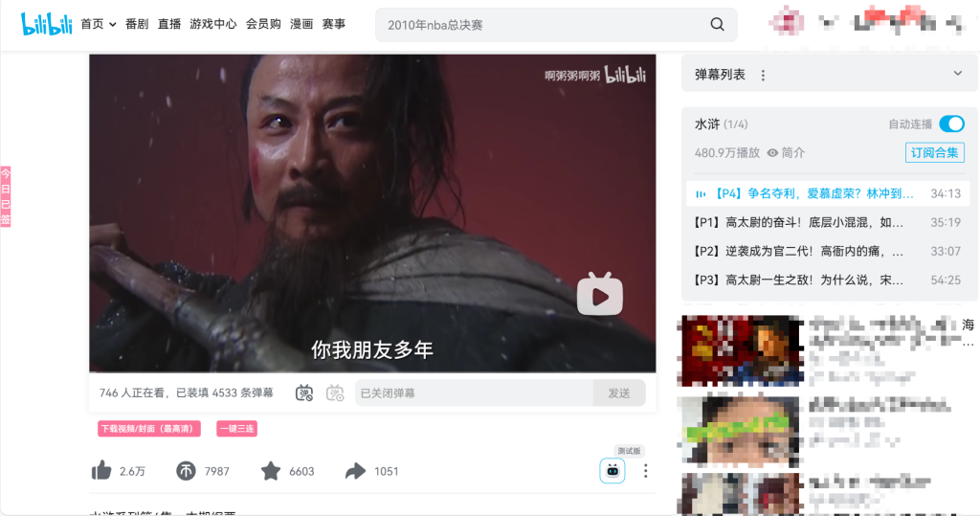Open 直播 in top navigation

point(169,24)
